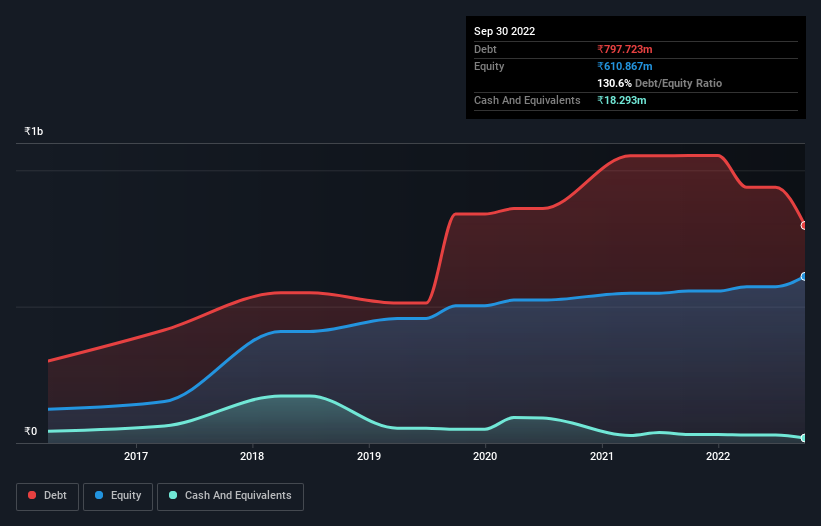Toggle the Debt series legend button
The height and width of the screenshot is (526, 821).
point(47,496)
